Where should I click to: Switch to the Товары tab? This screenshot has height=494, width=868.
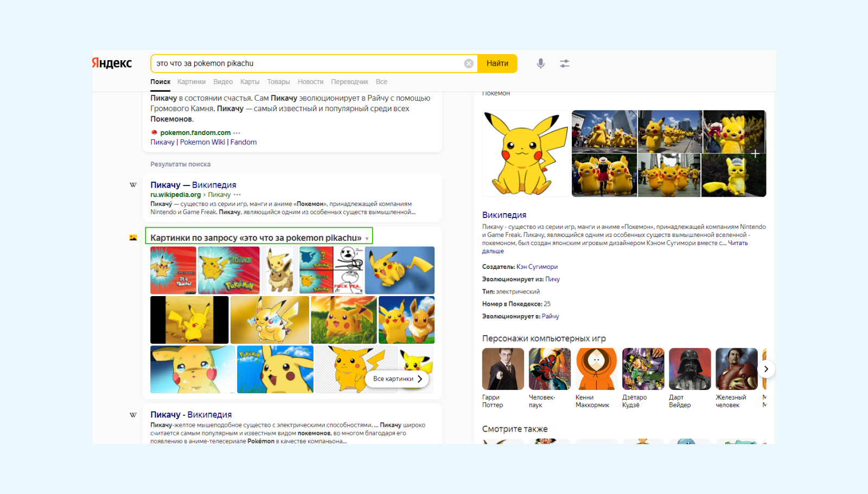pos(278,82)
